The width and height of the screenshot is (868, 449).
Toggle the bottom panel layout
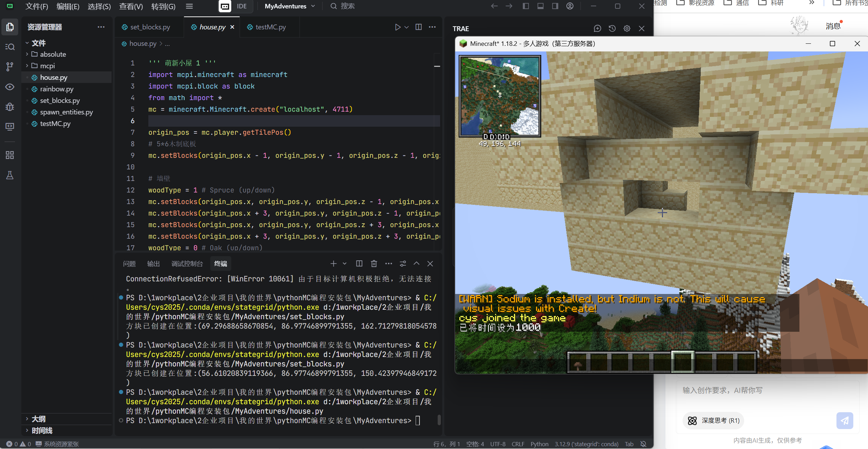click(x=541, y=6)
